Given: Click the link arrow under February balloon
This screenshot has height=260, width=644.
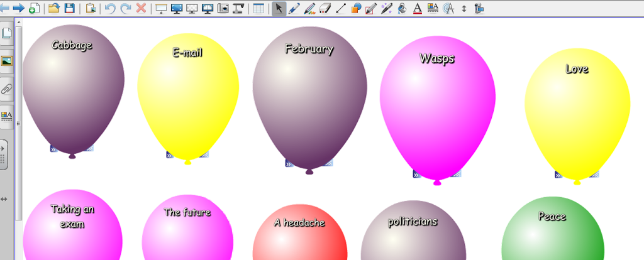Looking at the screenshot, I should 288,164.
